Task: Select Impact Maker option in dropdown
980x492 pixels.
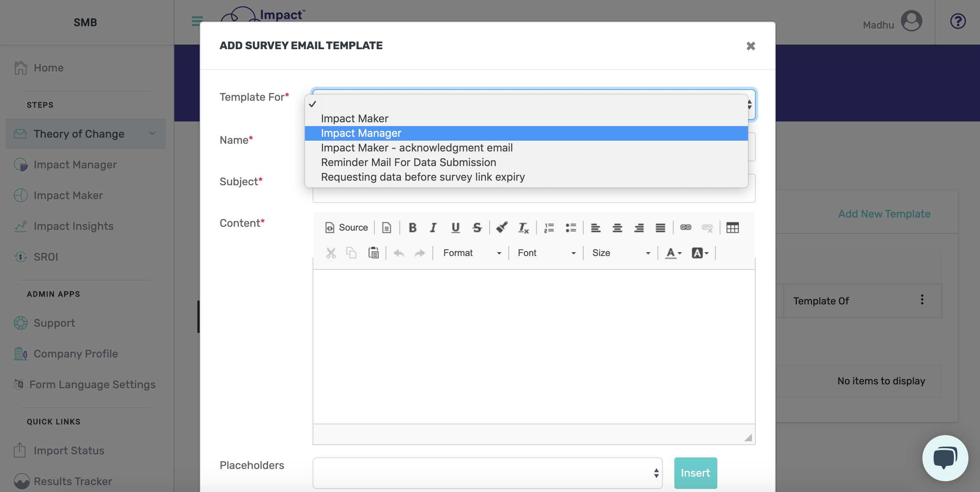Action: [526, 118]
